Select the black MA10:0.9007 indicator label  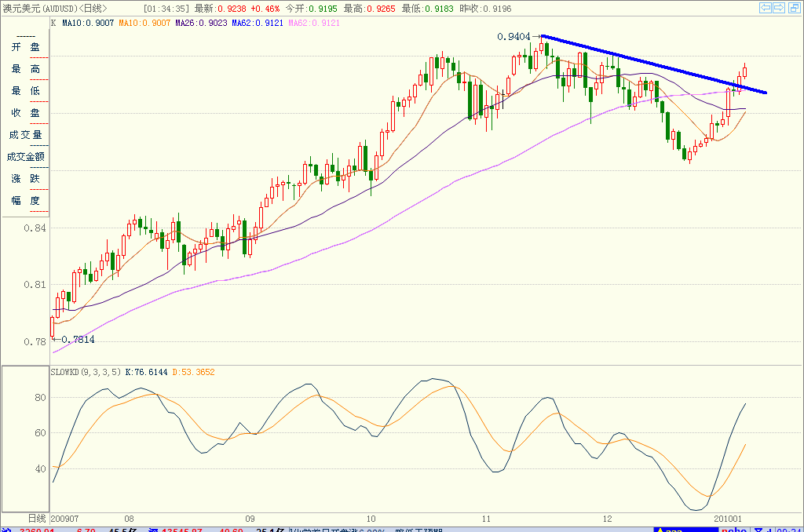[88, 23]
